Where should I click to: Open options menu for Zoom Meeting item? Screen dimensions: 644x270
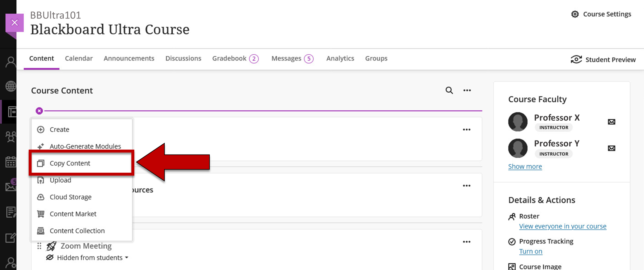[466, 242]
